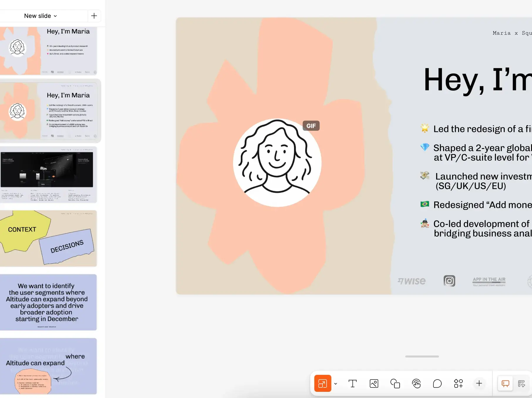Select the Image insert tool

[x=374, y=383]
